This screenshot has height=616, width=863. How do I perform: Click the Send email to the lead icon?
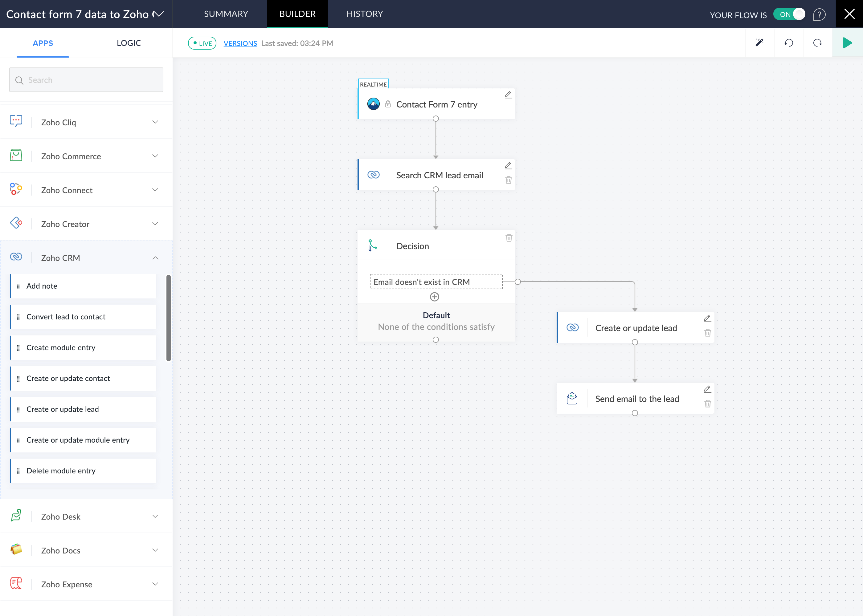pos(572,399)
